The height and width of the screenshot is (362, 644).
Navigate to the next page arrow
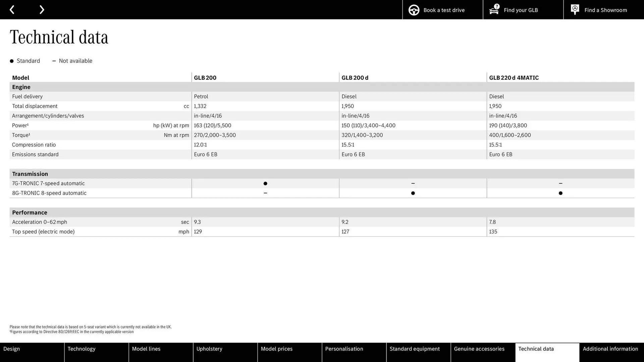point(42,9)
